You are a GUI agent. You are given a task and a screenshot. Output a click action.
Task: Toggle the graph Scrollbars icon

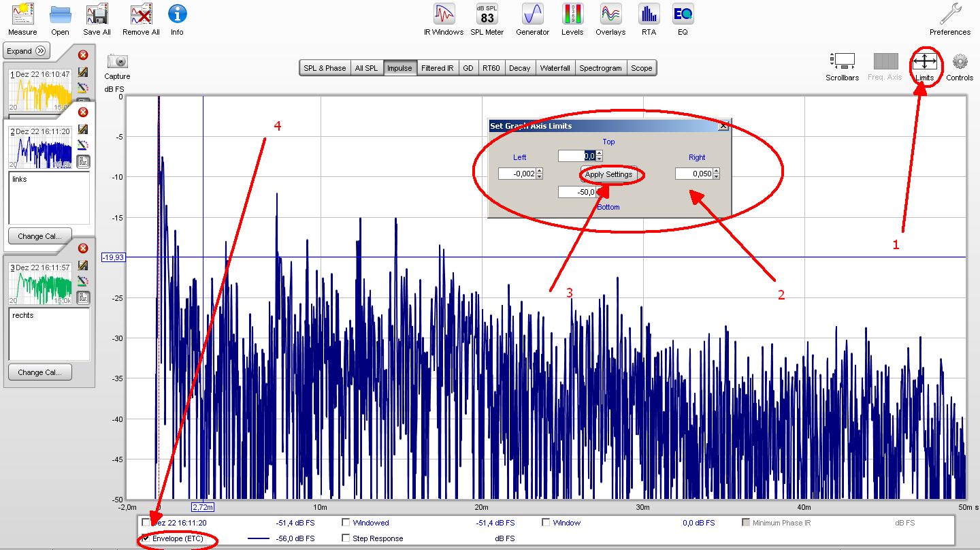point(843,61)
